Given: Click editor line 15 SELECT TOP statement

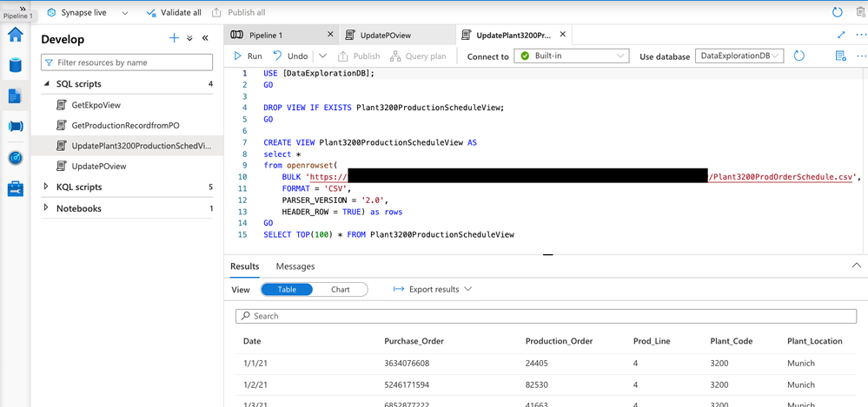Looking at the screenshot, I should [x=389, y=234].
